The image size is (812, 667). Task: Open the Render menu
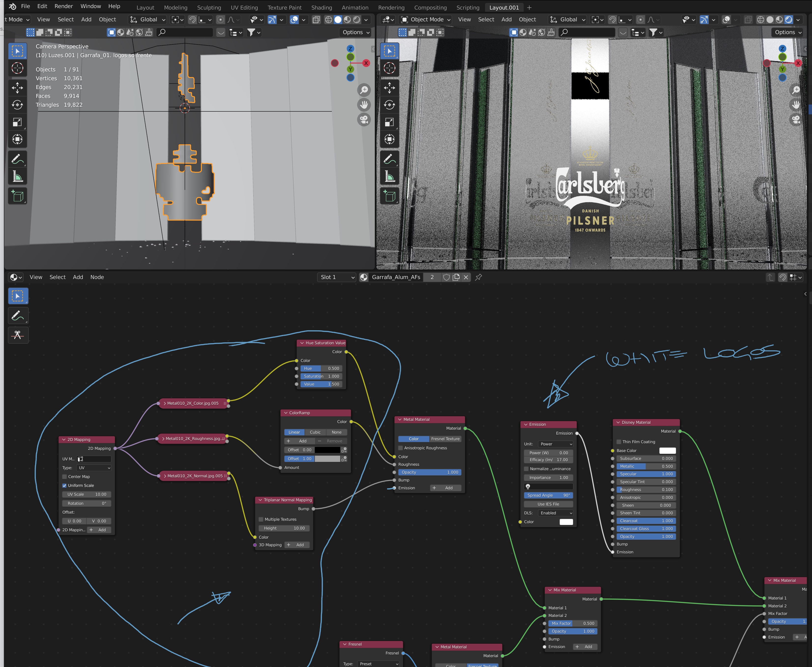point(63,6)
